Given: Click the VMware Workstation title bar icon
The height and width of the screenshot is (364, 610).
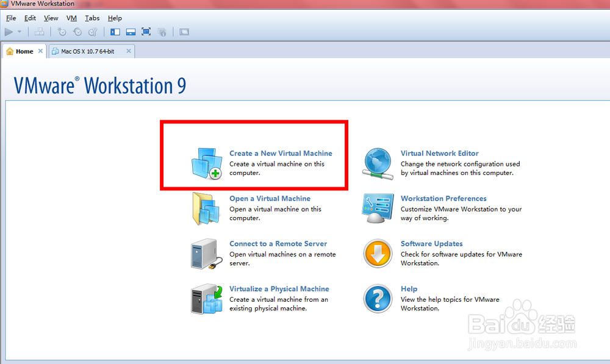Looking at the screenshot, I should 4,4.
